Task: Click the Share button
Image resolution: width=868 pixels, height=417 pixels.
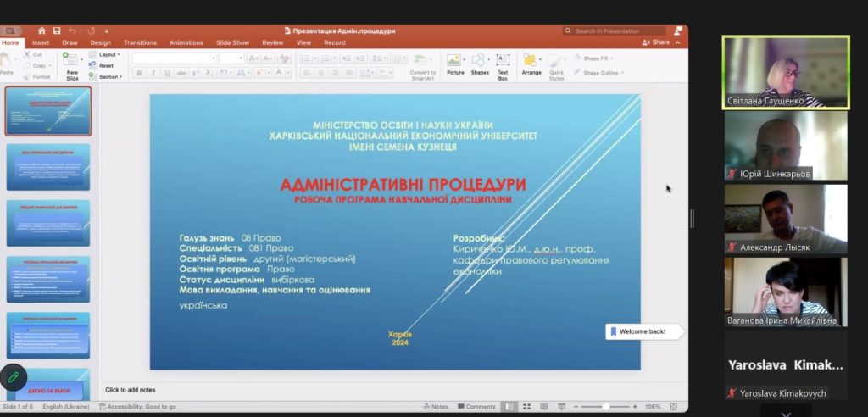Action: (656, 42)
